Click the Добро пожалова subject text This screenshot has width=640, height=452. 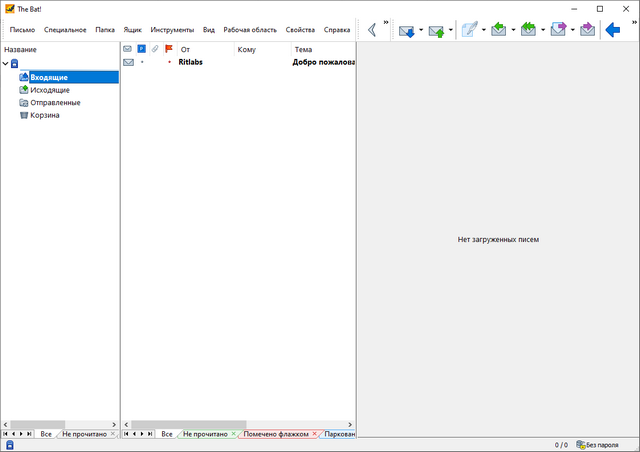tap(324, 62)
